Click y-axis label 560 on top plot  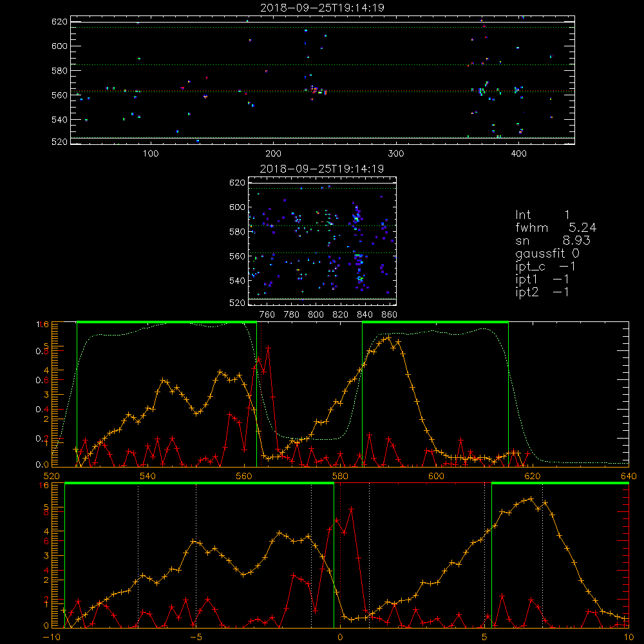(x=59, y=95)
